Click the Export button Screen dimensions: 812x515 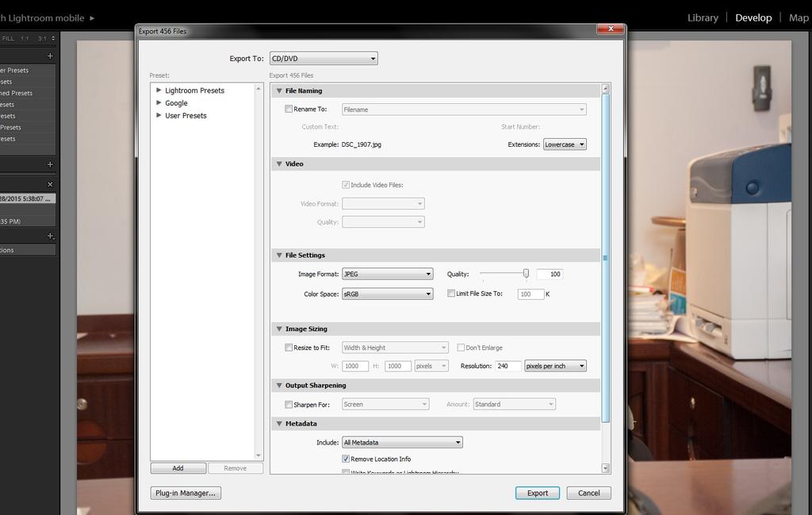coord(537,493)
